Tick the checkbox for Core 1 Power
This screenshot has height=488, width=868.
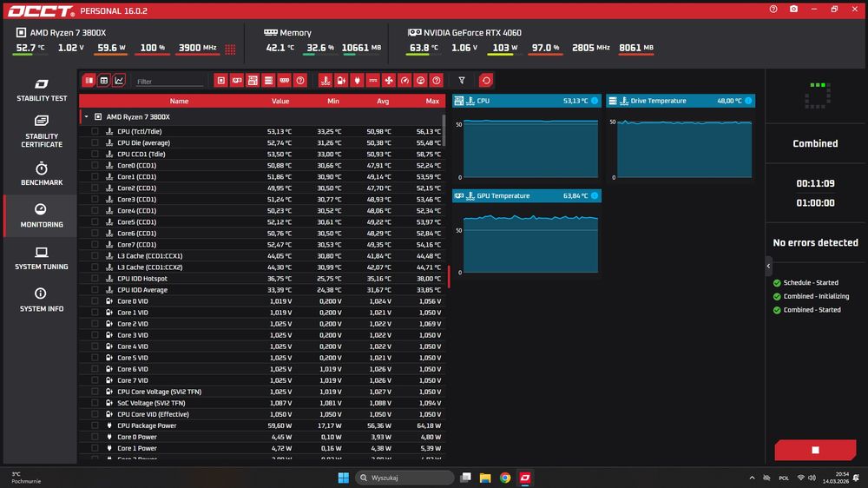pyautogui.click(x=95, y=448)
